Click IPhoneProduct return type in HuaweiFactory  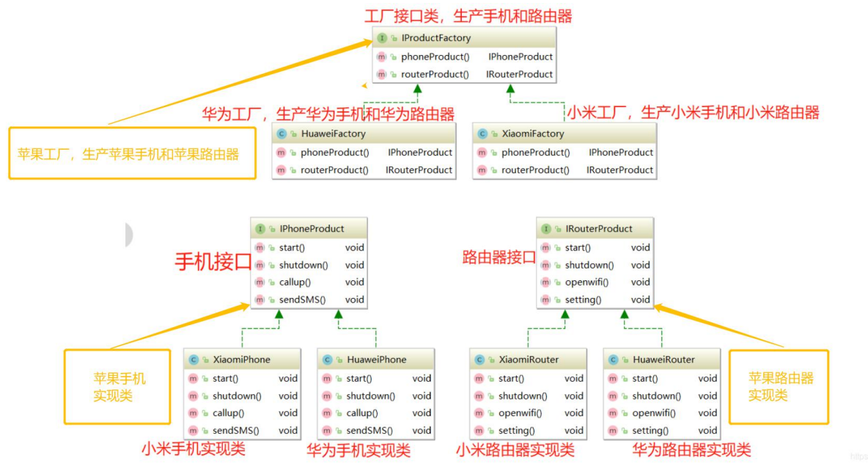pos(420,153)
